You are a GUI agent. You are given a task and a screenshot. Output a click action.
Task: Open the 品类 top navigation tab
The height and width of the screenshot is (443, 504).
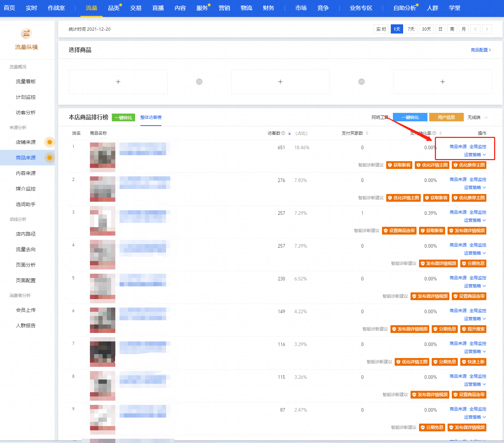coord(114,8)
